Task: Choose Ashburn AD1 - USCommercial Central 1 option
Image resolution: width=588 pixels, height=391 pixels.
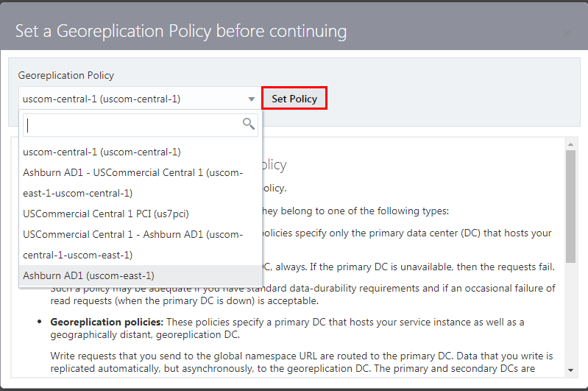Action: coord(132,183)
